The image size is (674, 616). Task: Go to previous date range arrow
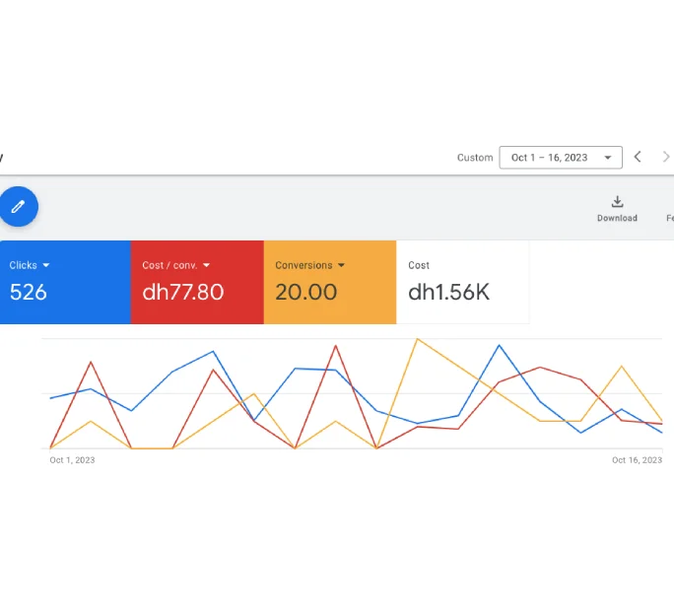point(638,157)
